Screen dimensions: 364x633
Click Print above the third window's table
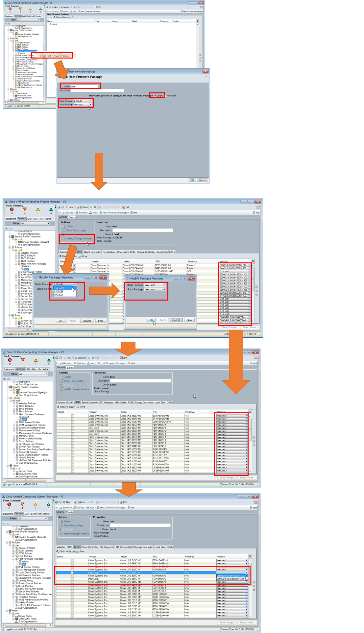point(81,407)
